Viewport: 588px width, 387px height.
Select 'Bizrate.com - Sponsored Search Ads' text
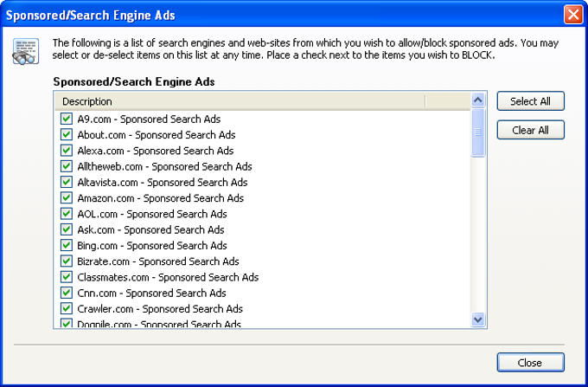point(158,261)
